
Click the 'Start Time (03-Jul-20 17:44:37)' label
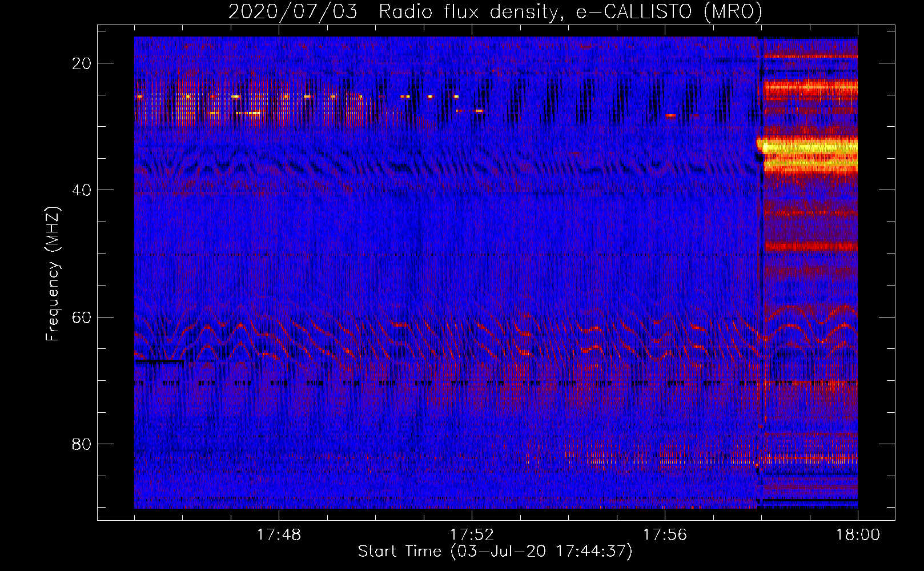(x=495, y=552)
